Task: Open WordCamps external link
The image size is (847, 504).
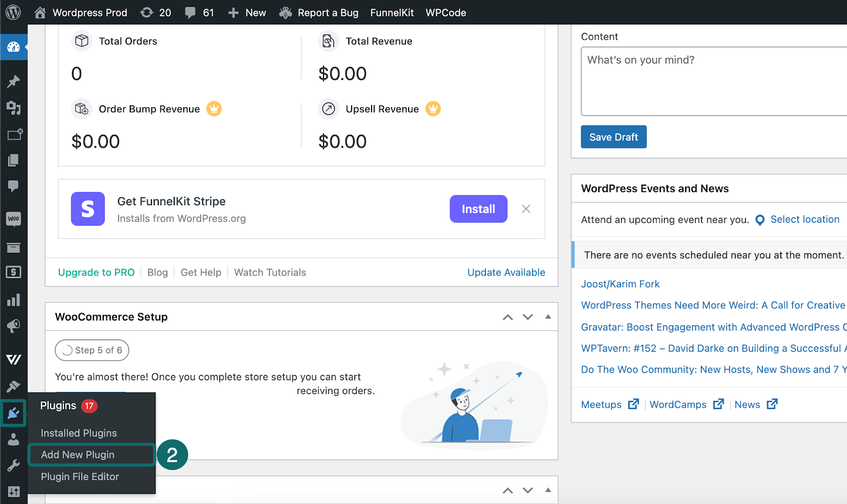Action: pos(687,404)
